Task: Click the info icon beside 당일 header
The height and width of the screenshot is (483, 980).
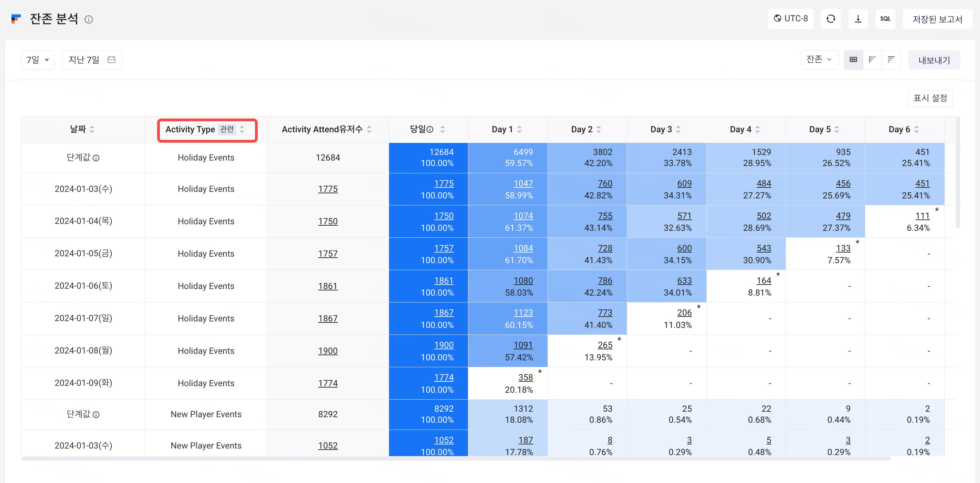Action: (x=430, y=130)
